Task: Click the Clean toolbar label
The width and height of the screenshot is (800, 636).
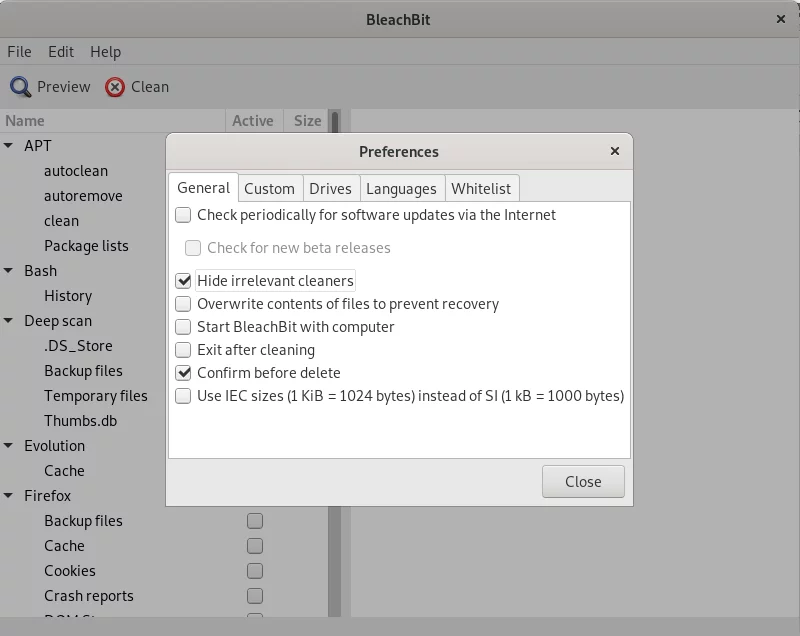Action: 150,87
